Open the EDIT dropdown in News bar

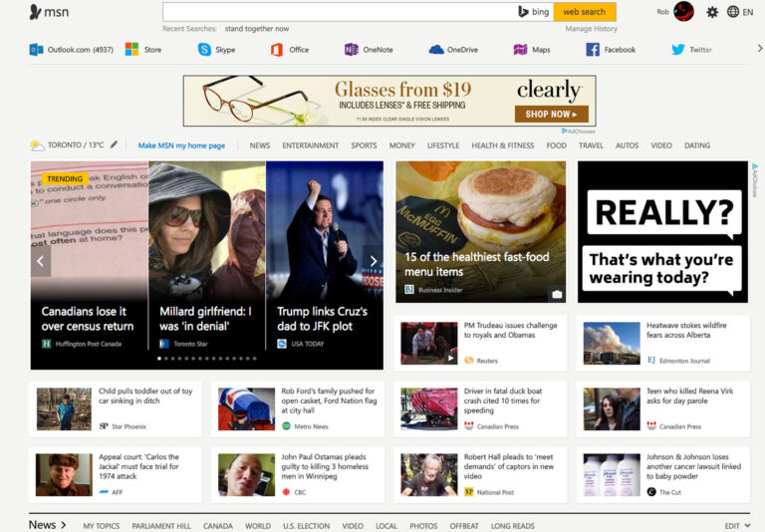pos(736,525)
